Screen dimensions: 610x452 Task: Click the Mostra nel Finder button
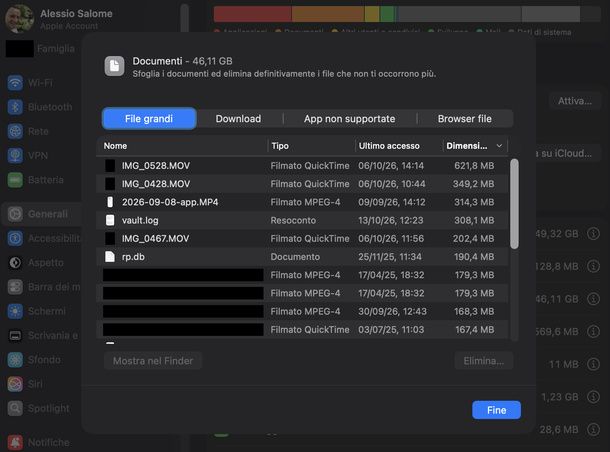point(153,361)
